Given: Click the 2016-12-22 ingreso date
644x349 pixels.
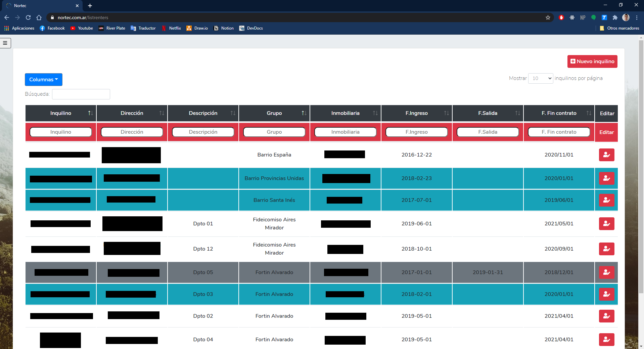Looking at the screenshot, I should click(417, 155).
